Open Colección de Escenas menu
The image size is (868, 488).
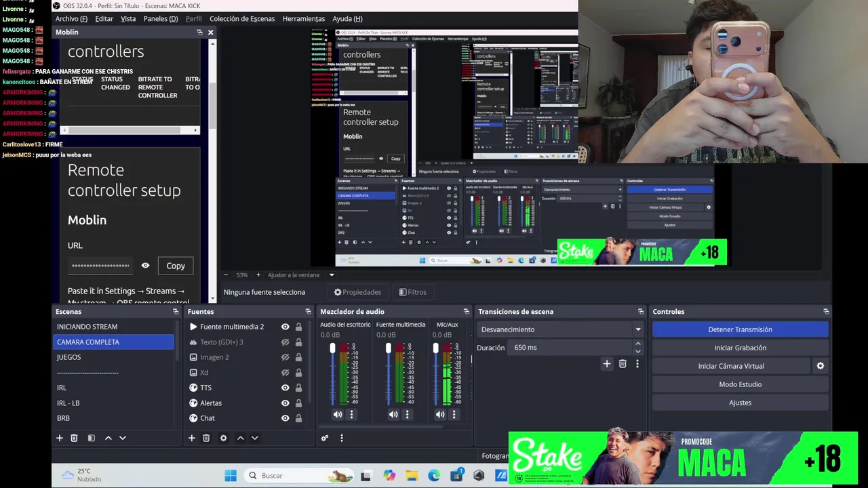[x=242, y=19]
